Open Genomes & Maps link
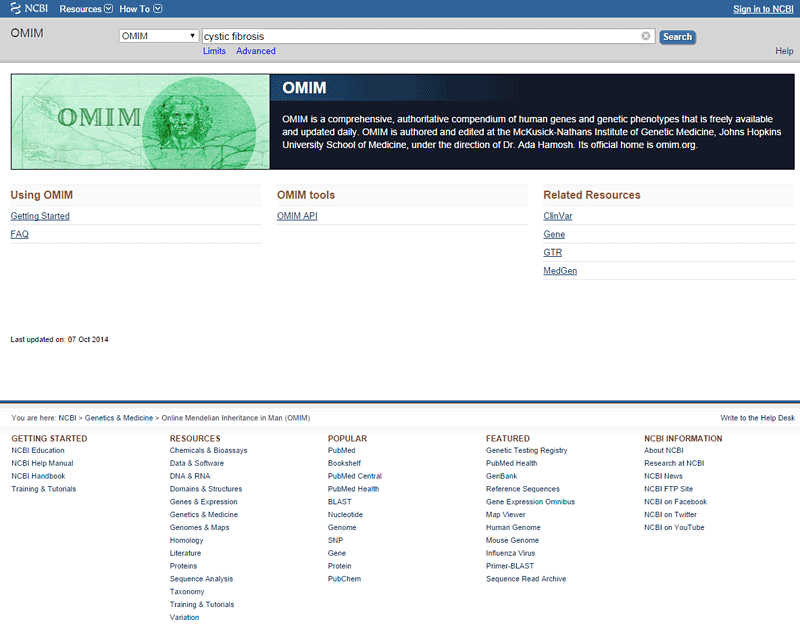 [199, 528]
